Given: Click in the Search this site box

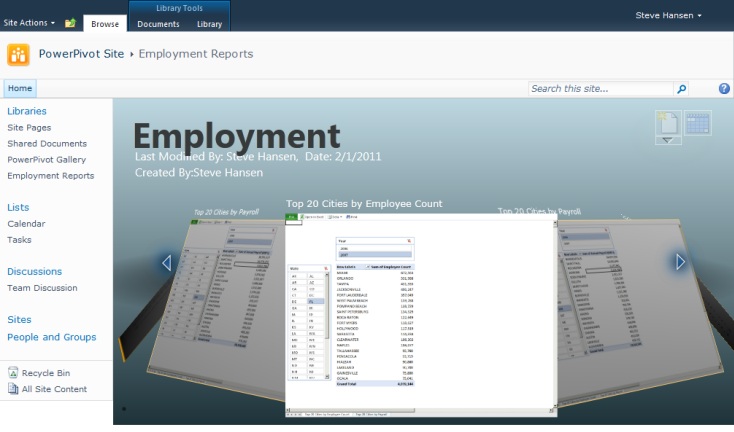Looking at the screenshot, I should 601,88.
